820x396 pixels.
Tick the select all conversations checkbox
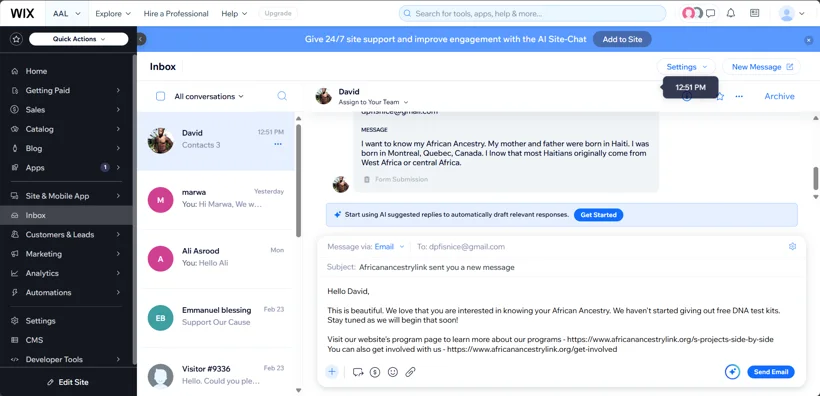tap(161, 96)
